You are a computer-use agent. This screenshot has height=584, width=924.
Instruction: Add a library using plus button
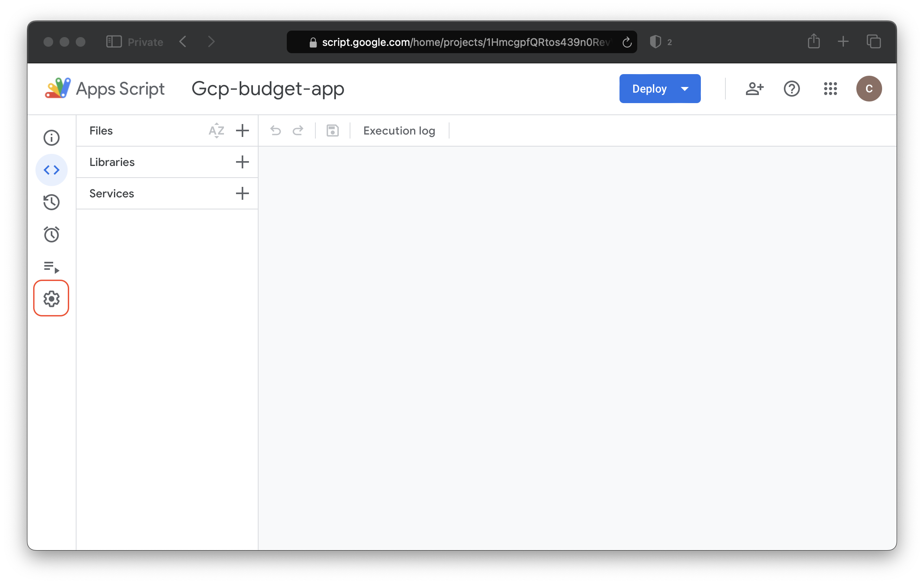242,162
